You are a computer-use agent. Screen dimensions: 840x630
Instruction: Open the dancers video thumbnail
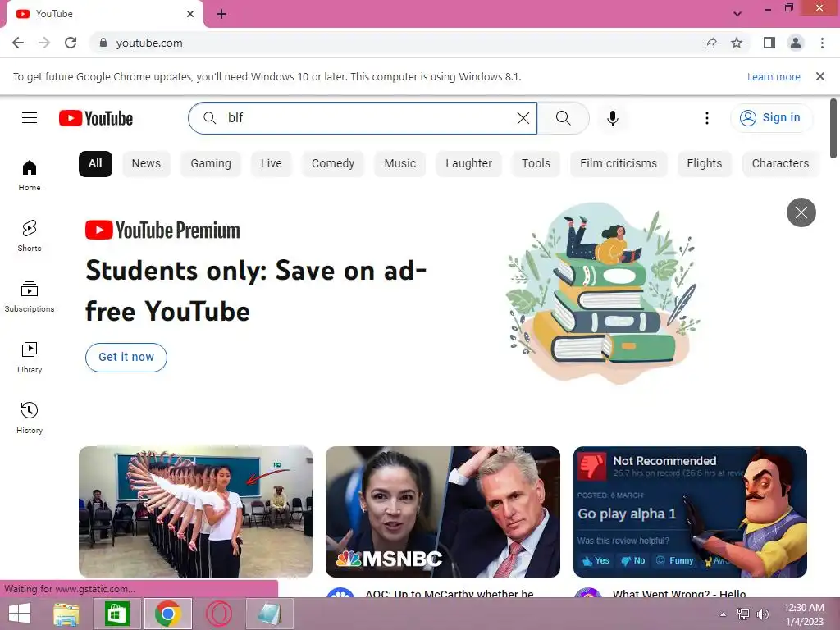coord(195,512)
